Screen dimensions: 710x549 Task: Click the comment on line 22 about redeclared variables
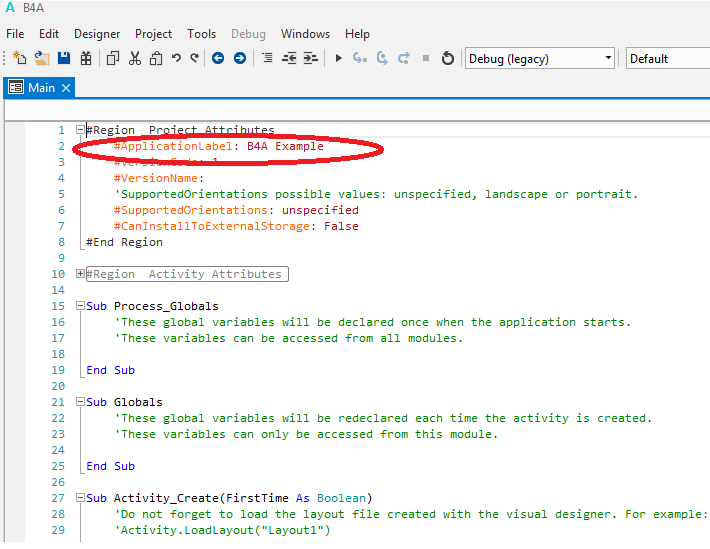coord(383,418)
